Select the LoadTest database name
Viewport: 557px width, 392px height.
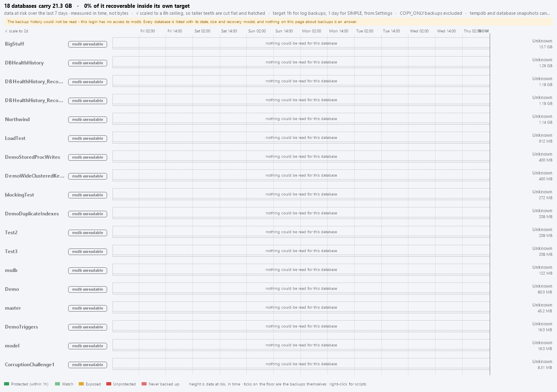15,138
